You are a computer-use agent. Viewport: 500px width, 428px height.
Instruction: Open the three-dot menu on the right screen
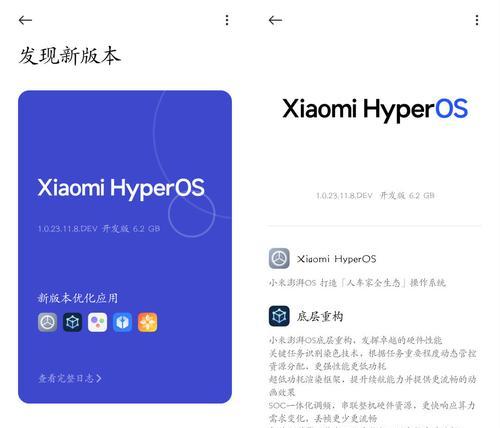[x=477, y=20]
